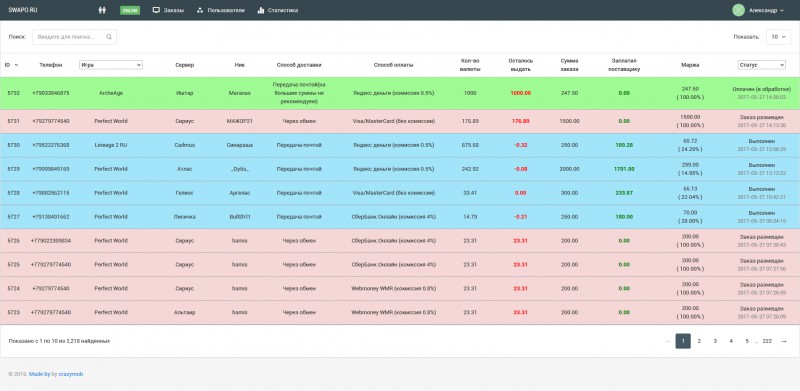Select order ID 5727
The width and height of the screenshot is (800, 391).
tap(13, 217)
